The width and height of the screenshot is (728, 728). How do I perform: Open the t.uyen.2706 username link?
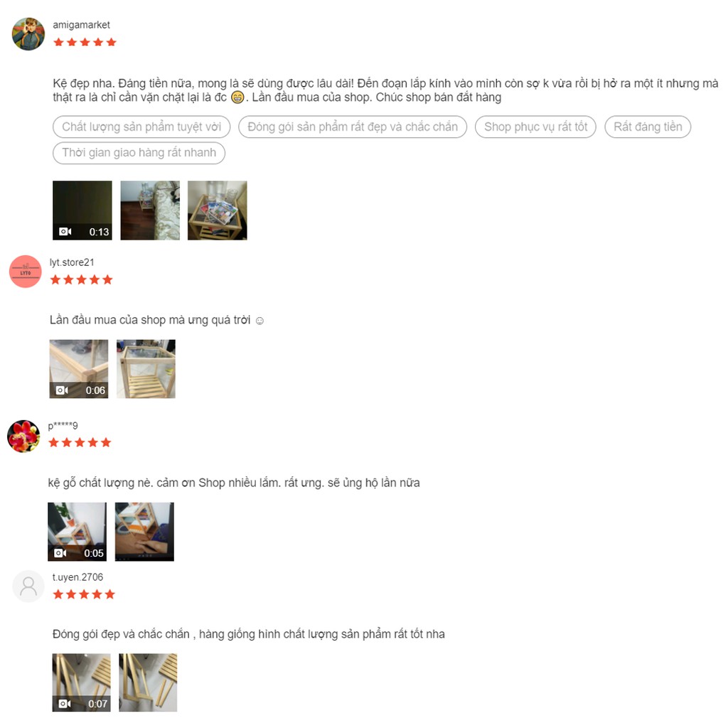coord(77,577)
